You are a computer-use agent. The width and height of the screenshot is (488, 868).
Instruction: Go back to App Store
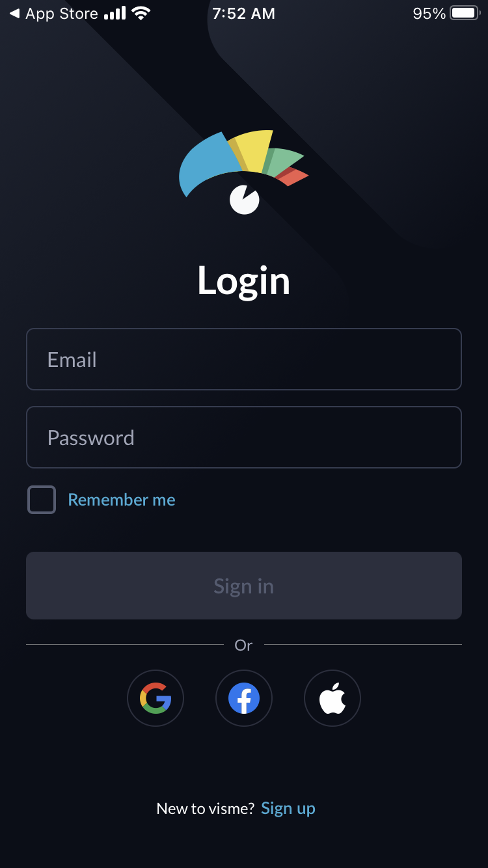(x=53, y=13)
